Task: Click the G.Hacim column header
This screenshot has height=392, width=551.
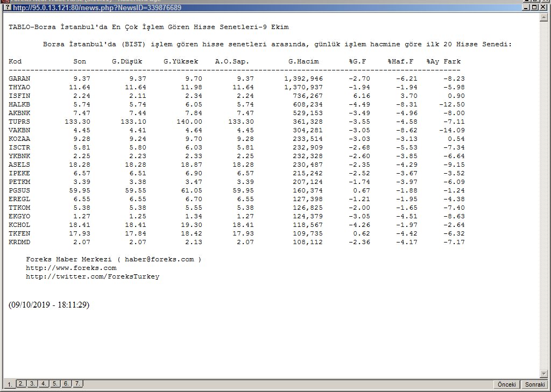Action: 303,61
